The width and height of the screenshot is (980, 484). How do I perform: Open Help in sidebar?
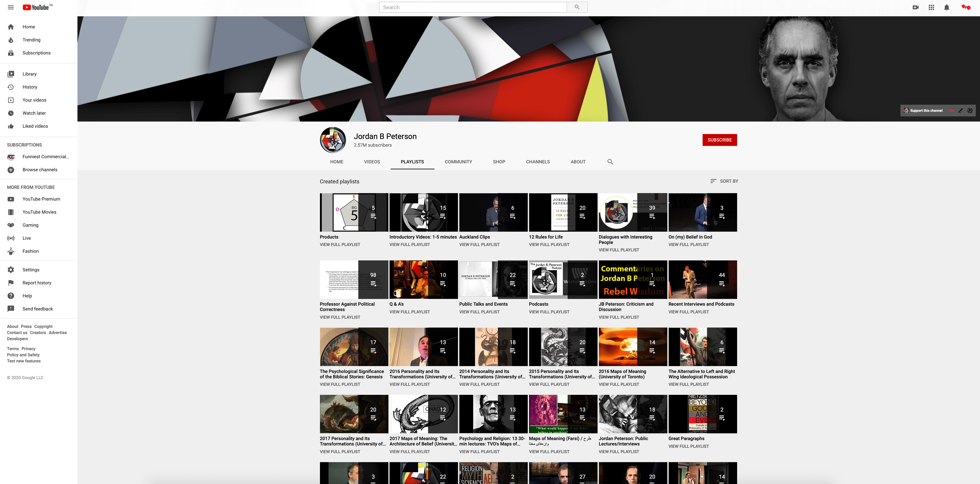[x=39, y=296]
